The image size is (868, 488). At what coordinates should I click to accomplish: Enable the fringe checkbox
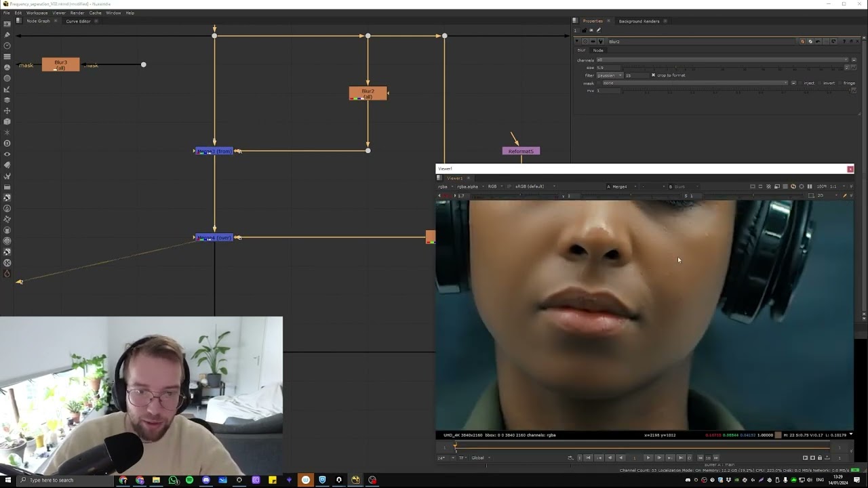pyautogui.click(x=841, y=83)
